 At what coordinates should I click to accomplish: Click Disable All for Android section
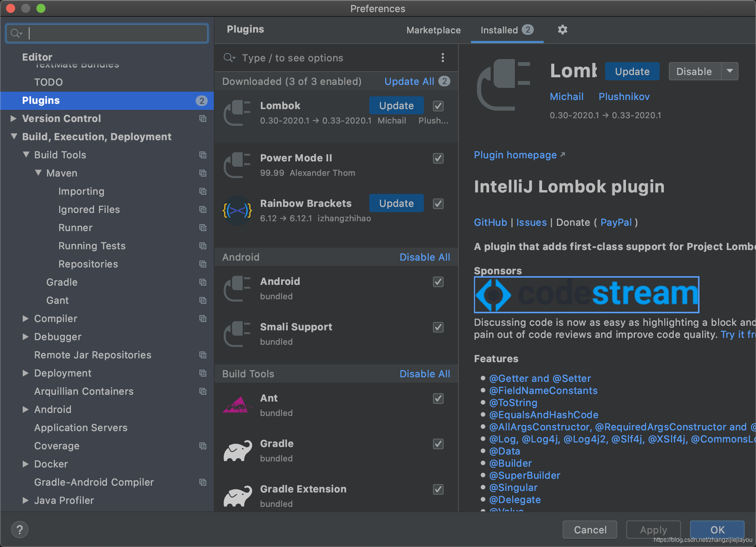pos(425,257)
